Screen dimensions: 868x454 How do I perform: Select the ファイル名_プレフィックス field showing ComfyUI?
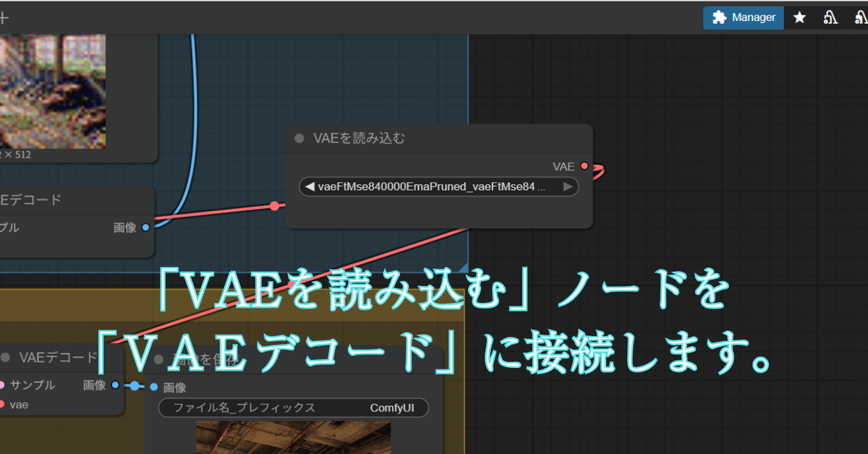pos(293,407)
